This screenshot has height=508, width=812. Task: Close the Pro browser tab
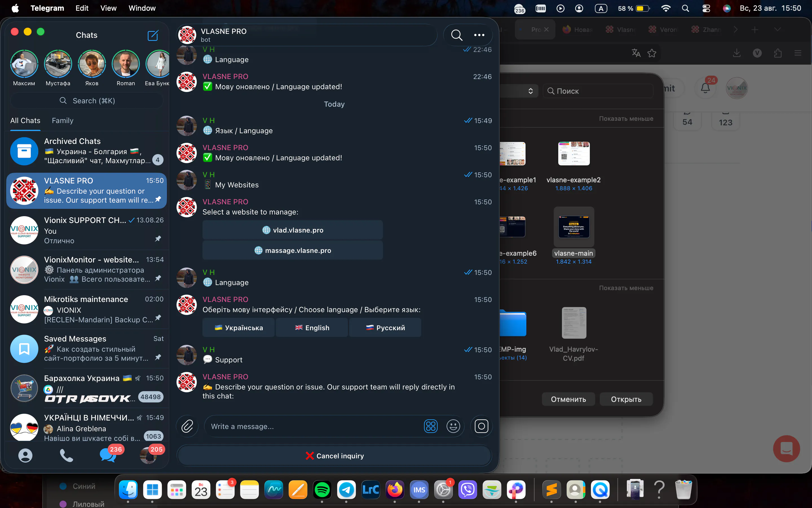coord(546,30)
